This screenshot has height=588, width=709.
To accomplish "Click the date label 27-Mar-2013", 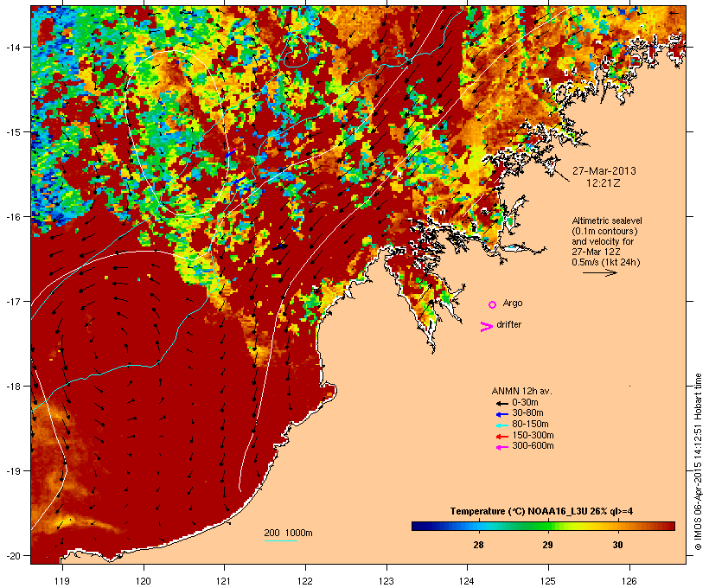I will tap(604, 171).
